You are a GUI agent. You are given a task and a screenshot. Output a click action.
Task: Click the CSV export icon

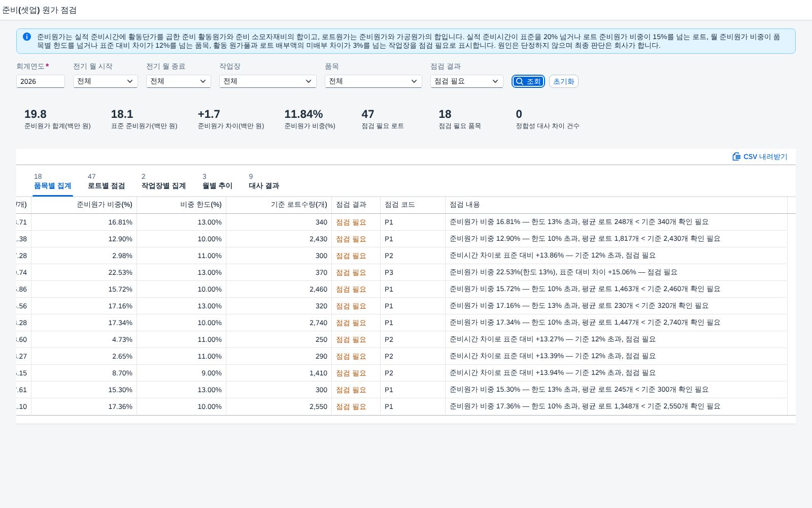(736, 156)
